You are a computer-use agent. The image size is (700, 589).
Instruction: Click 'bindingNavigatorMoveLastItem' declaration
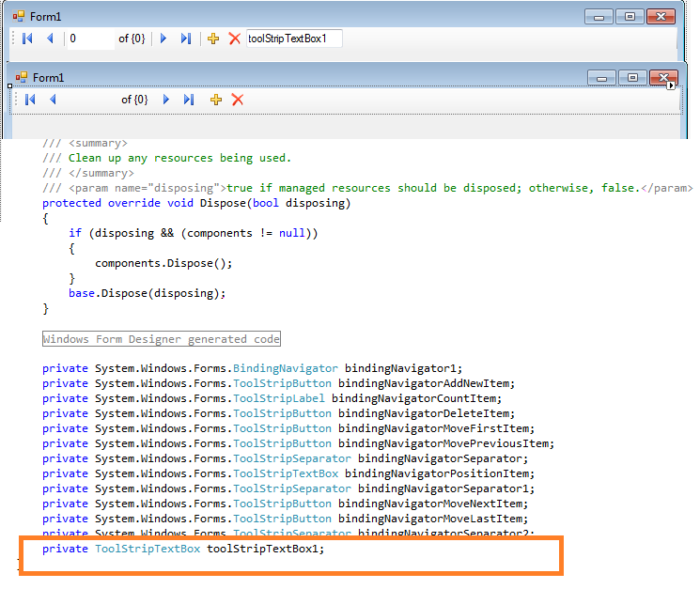[x=286, y=519]
